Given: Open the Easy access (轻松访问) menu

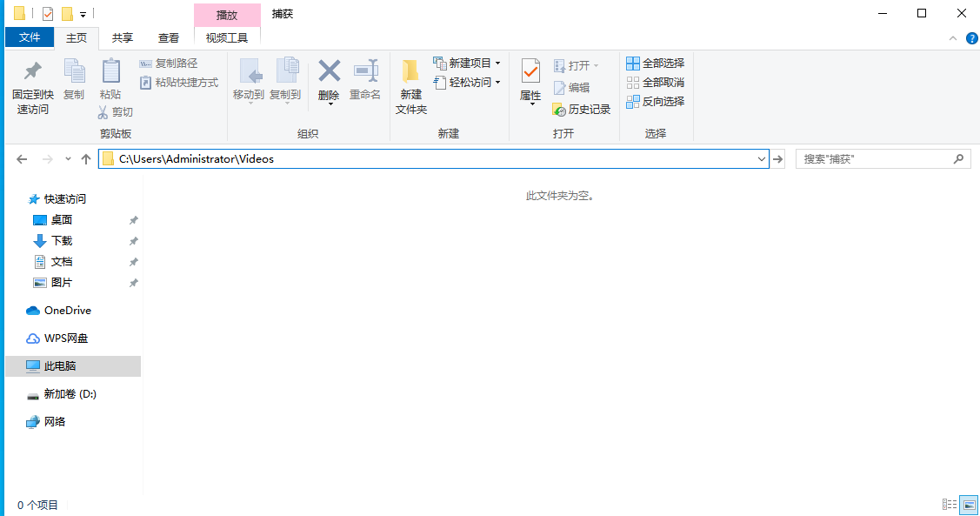Looking at the screenshot, I should (467, 83).
